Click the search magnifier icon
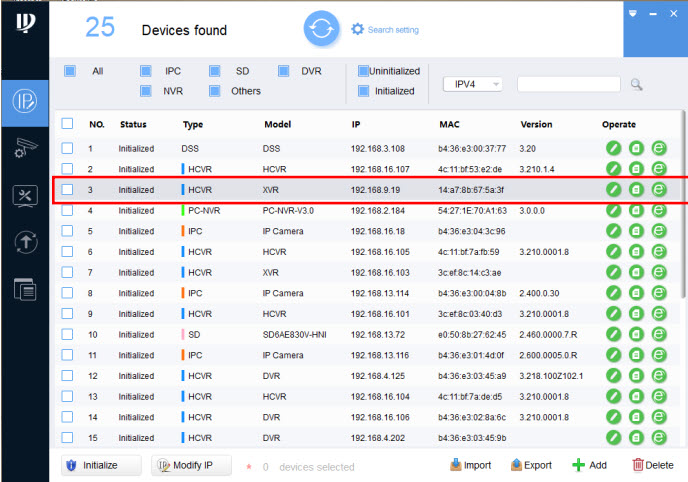 click(636, 84)
